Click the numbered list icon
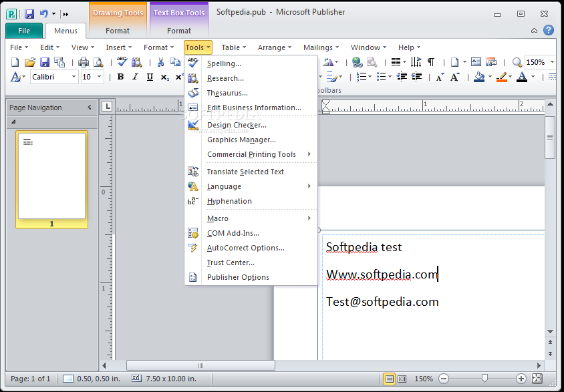This screenshot has width=564, height=392. click(361, 77)
